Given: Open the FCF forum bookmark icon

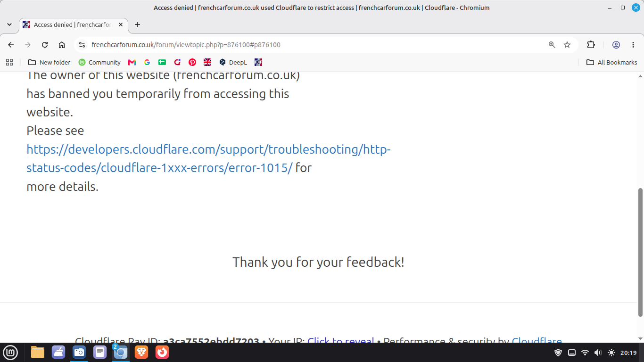Looking at the screenshot, I should click(x=258, y=62).
